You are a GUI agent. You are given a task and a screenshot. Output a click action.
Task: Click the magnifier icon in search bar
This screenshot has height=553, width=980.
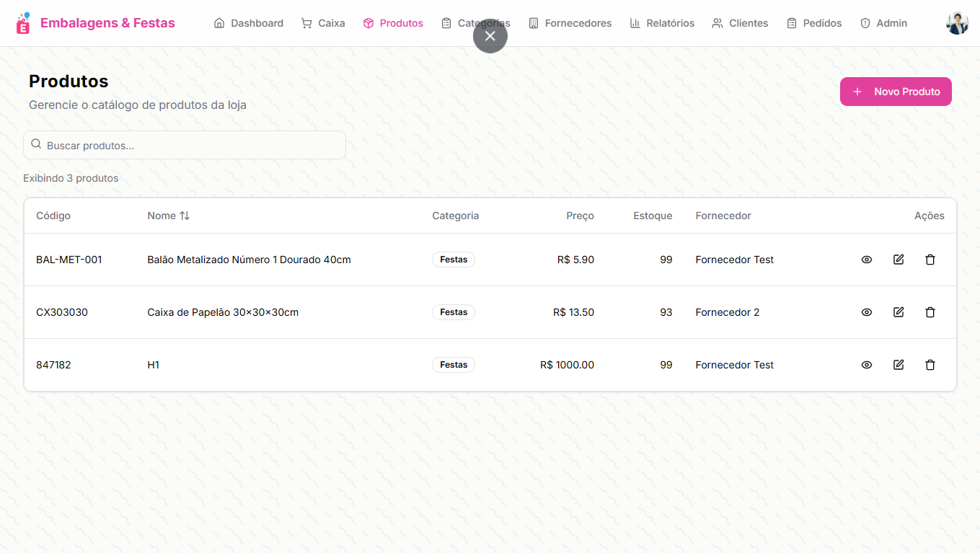tap(36, 145)
